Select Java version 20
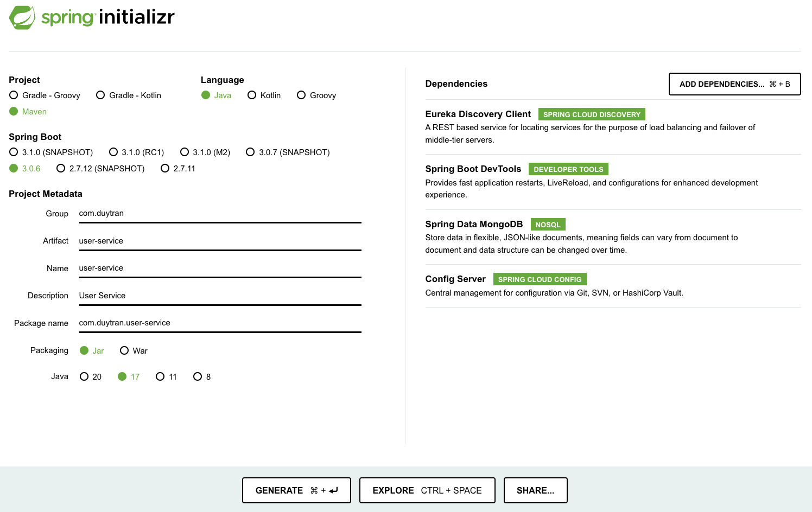The image size is (812, 512). pyautogui.click(x=84, y=377)
